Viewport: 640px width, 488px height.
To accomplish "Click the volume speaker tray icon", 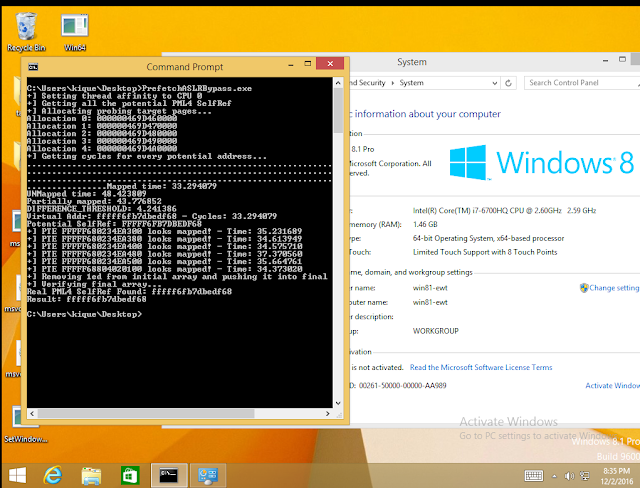I will click(569, 476).
